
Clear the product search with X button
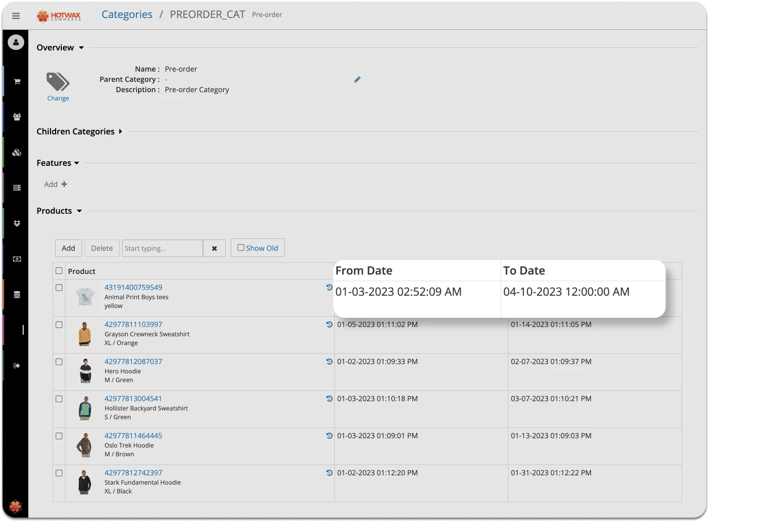coord(214,248)
